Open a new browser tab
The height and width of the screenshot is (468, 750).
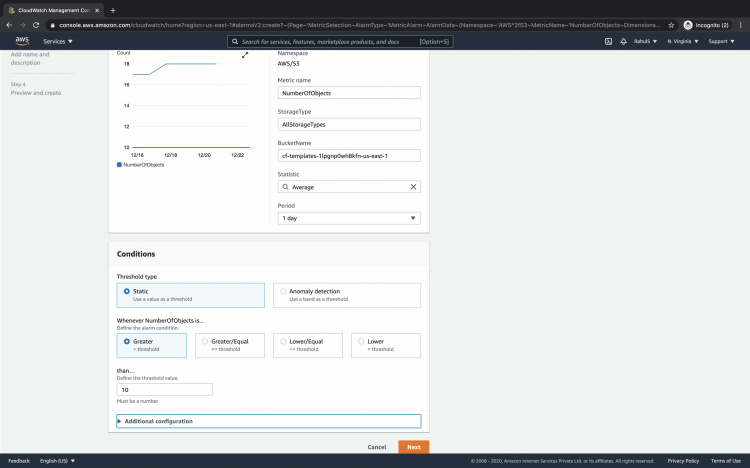click(112, 9)
